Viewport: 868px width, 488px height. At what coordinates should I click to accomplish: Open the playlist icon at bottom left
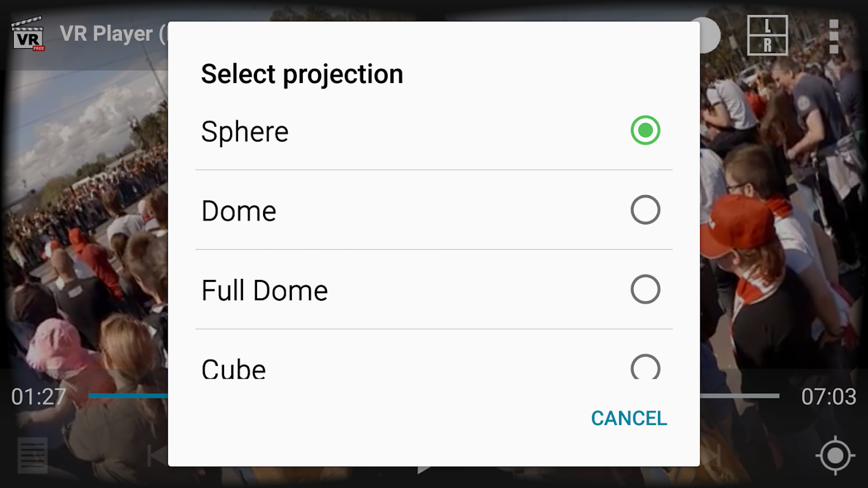(32, 455)
